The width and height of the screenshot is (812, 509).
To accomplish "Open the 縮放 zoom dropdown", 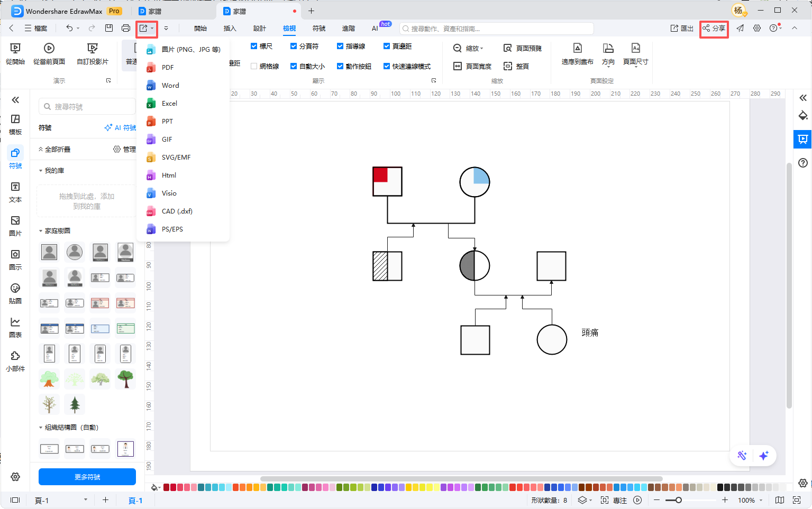I will click(x=469, y=48).
